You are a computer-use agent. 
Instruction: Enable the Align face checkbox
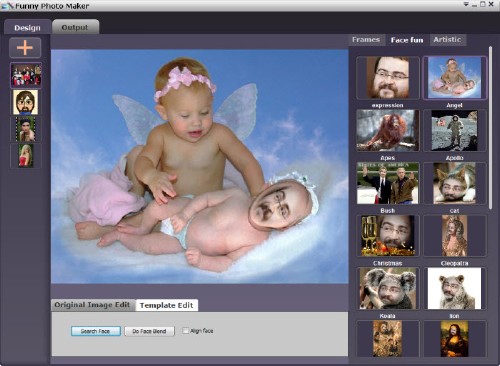click(185, 331)
